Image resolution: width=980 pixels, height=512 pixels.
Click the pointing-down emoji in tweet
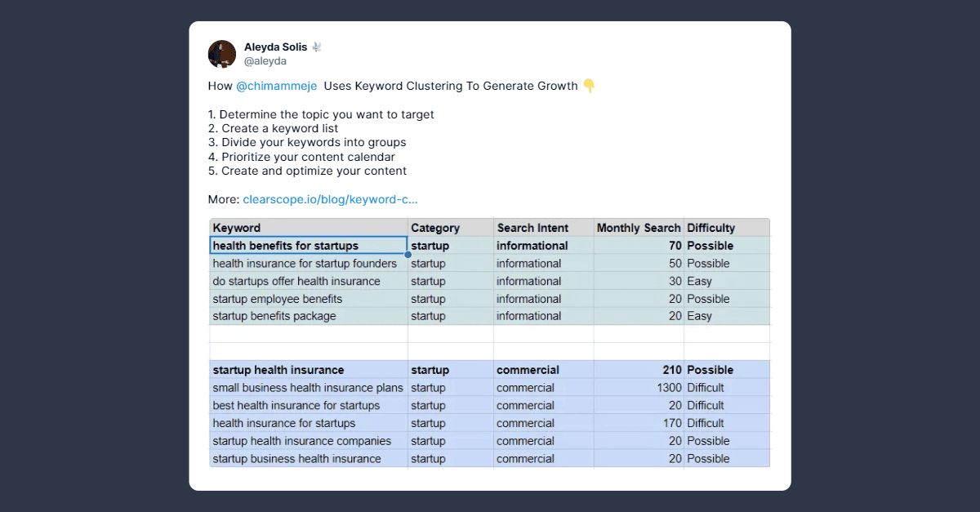[x=589, y=86]
